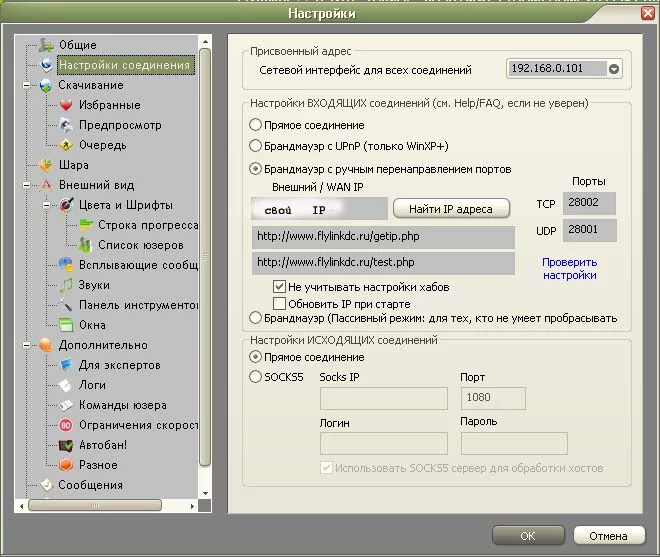Click the tree panel horizontal scrollbar thumb
The image size is (660, 557).
point(95,505)
